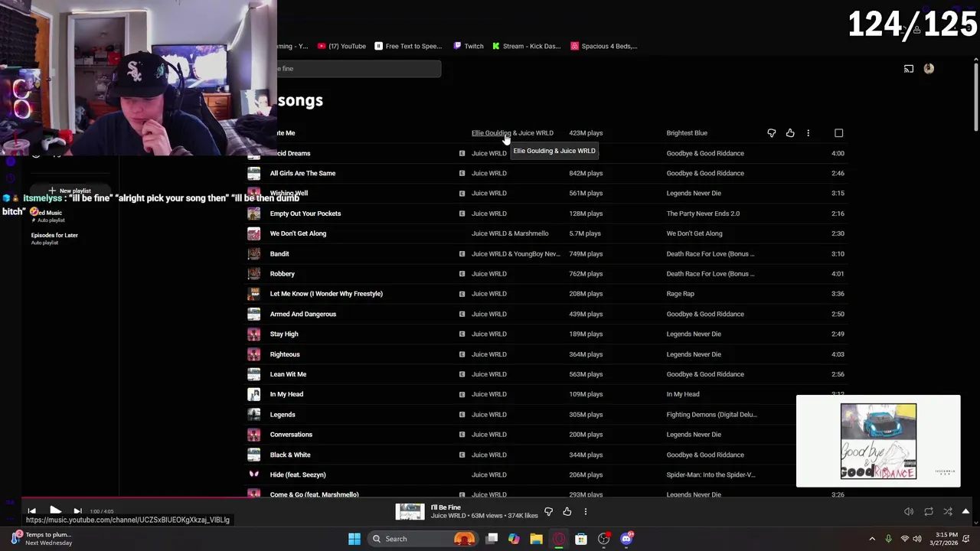Toggle shuffle in the player bar
Screen dimensions: 980x551
(948, 511)
